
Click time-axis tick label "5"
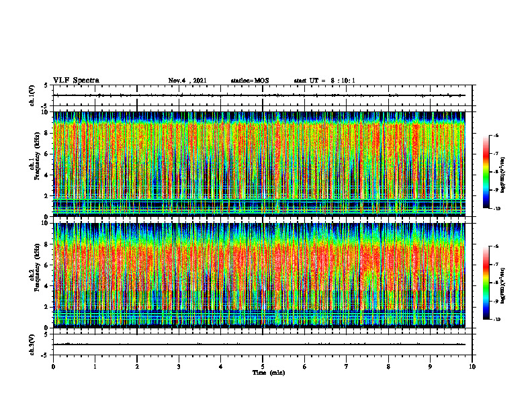[x=263, y=367]
